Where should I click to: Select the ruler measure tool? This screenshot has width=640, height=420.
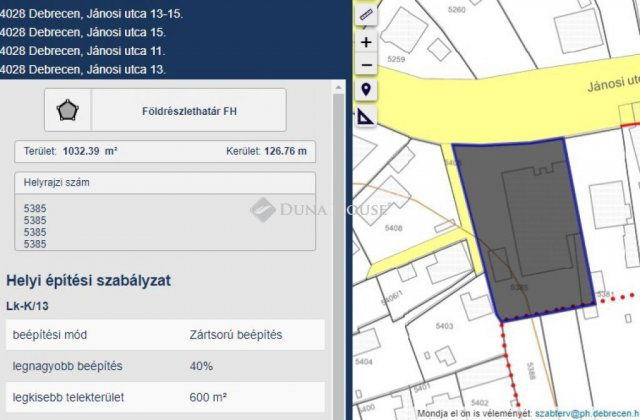click(x=366, y=15)
